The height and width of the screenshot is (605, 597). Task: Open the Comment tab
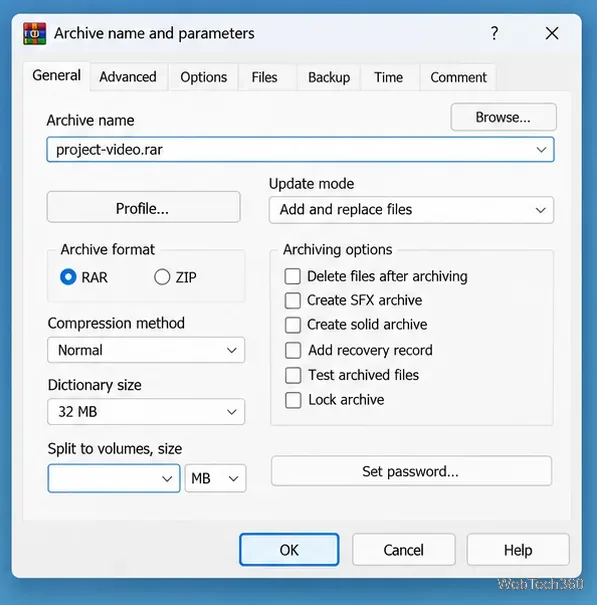pyautogui.click(x=458, y=77)
